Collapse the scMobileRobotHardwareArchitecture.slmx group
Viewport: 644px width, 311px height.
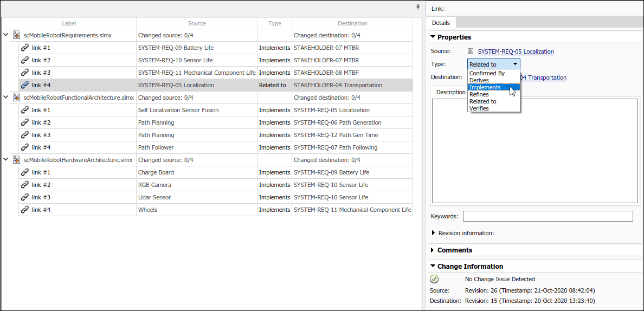click(x=6, y=160)
